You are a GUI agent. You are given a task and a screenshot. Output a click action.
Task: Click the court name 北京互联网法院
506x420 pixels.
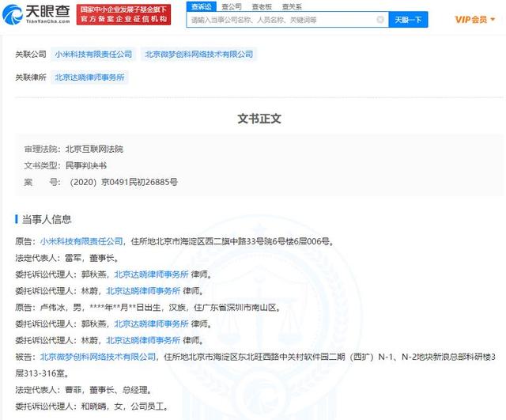94,149
